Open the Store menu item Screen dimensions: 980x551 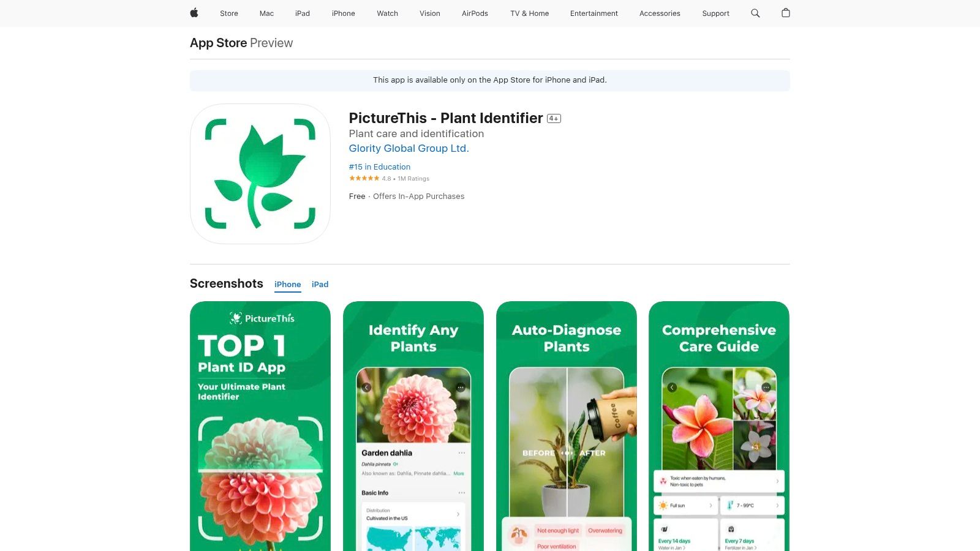coord(229,13)
